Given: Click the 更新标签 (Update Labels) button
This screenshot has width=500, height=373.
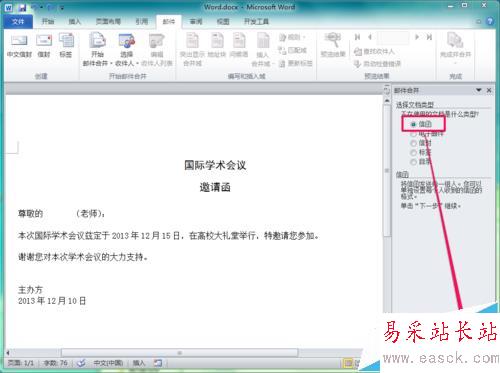Looking at the screenshot, I should pyautogui.click(x=295, y=63).
